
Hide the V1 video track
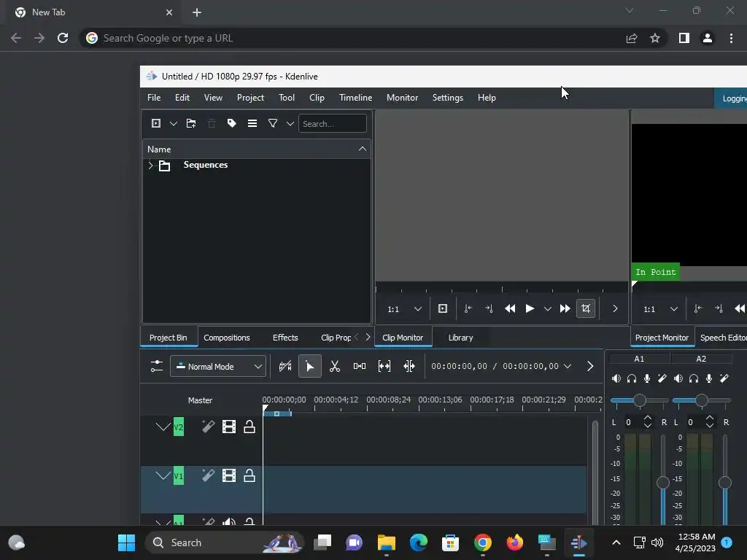[229, 475]
